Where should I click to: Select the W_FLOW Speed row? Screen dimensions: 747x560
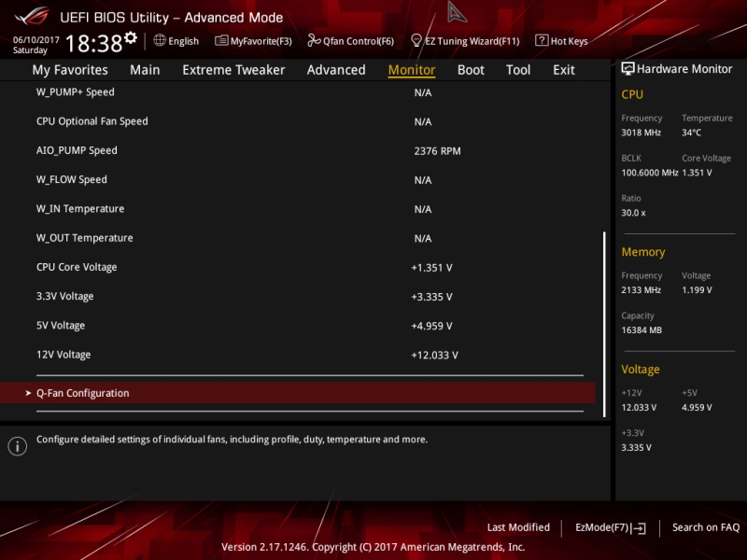click(298, 179)
